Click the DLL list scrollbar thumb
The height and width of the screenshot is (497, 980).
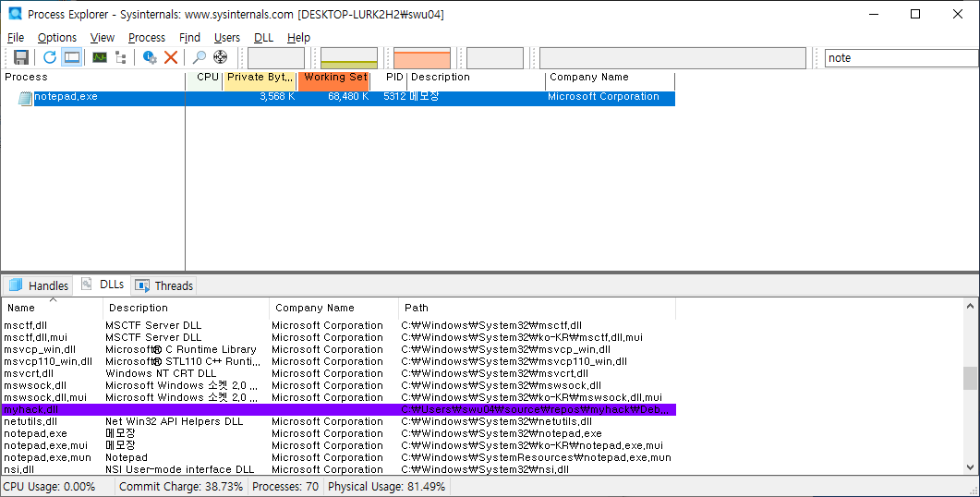[970, 378]
